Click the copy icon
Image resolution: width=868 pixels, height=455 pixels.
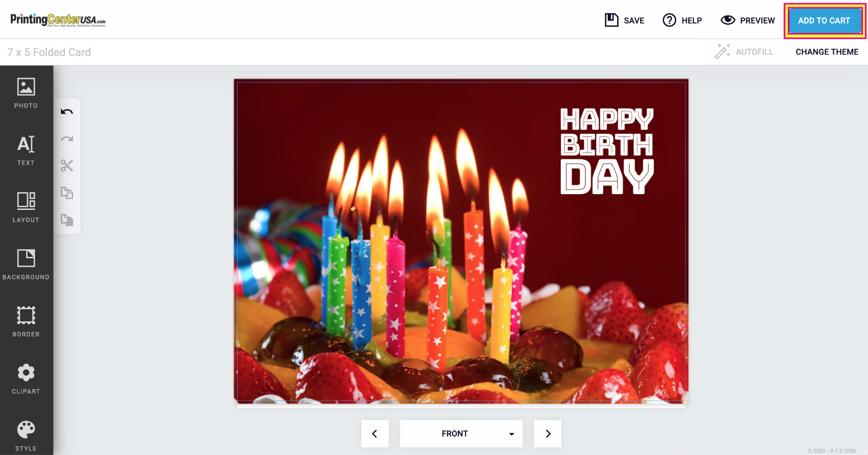pos(67,193)
